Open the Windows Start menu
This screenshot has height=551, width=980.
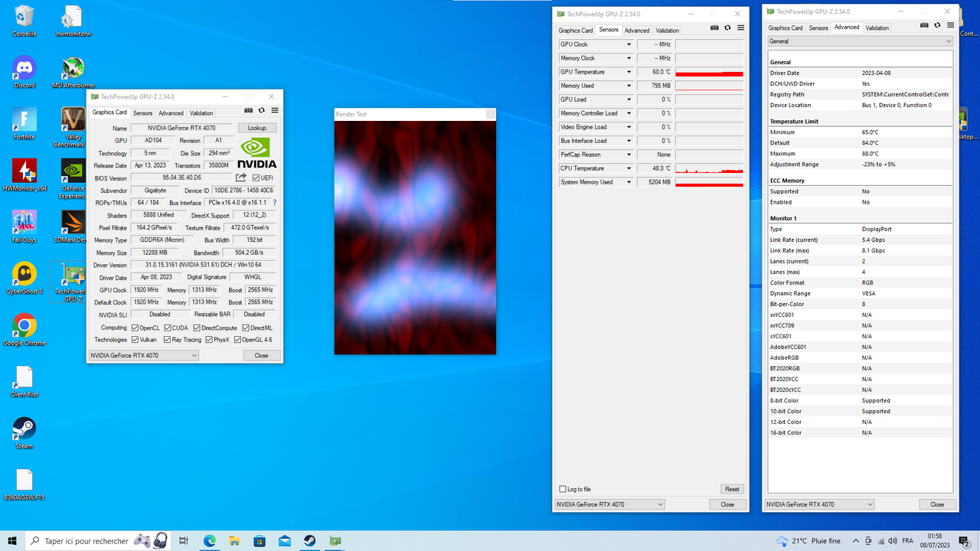pos(12,541)
